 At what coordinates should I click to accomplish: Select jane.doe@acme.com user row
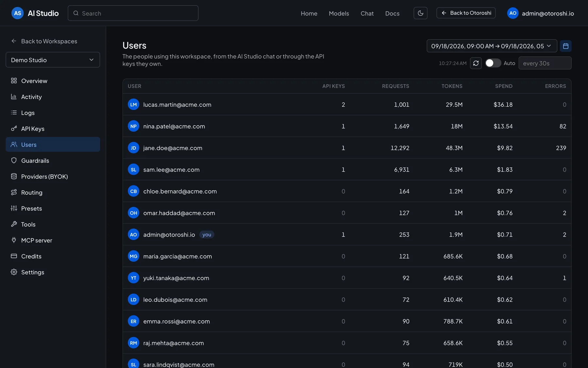pyautogui.click(x=347, y=148)
